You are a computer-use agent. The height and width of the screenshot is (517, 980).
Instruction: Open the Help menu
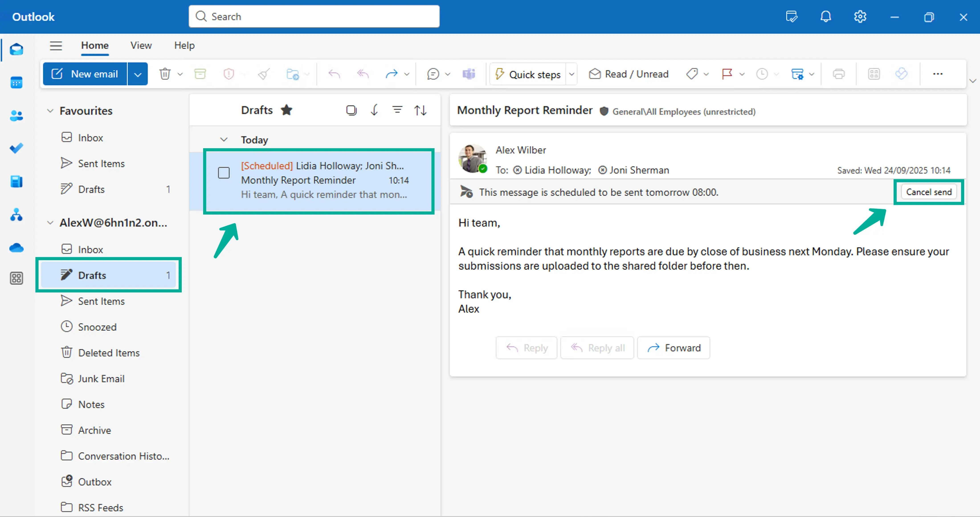(x=184, y=45)
